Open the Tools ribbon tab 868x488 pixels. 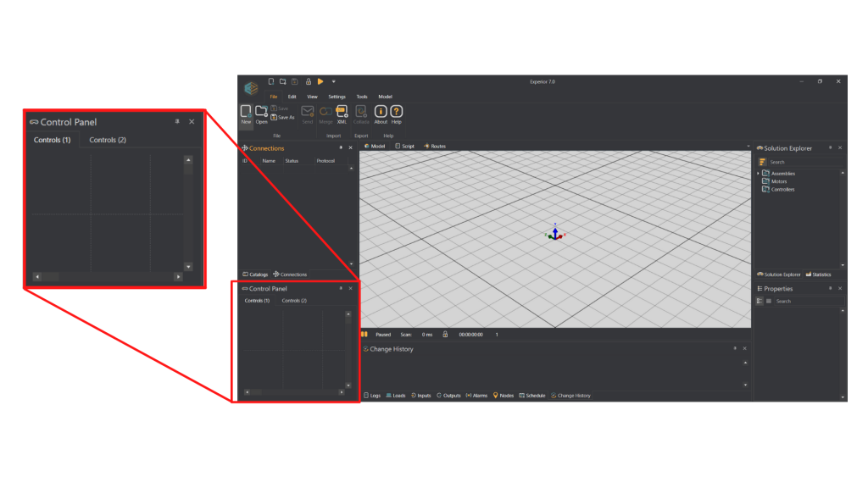tap(361, 97)
